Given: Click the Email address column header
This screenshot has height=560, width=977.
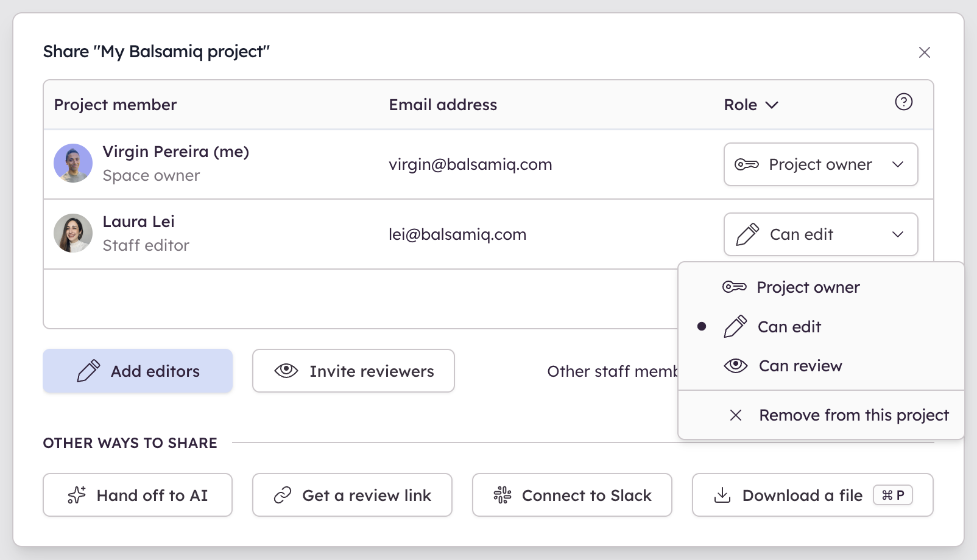Looking at the screenshot, I should pos(443,105).
